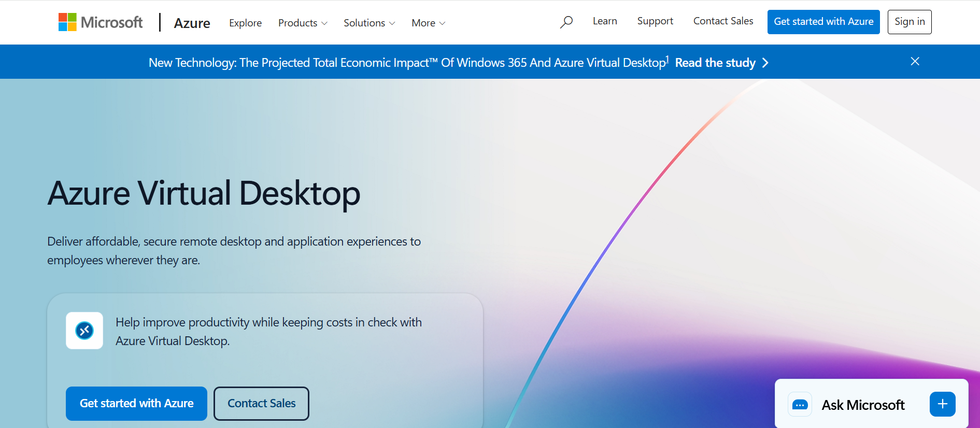980x428 pixels.
Task: Expand Ask Microsoft with plus button
Action: 943,404
